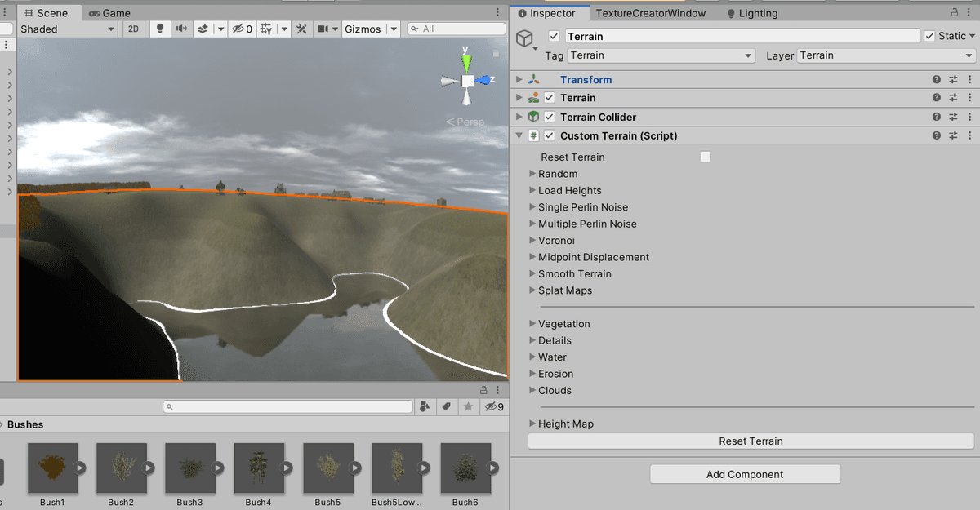
Task: Open the Shaded draw mode dropdown
Action: tap(65, 29)
